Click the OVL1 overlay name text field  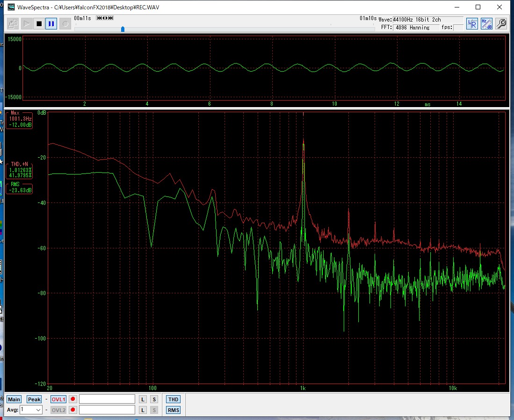[107, 399]
